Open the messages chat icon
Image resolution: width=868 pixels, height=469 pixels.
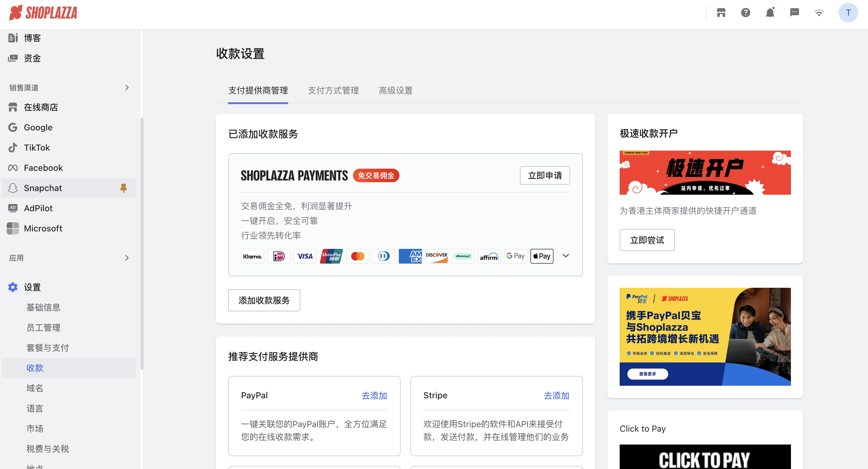[x=795, y=13]
